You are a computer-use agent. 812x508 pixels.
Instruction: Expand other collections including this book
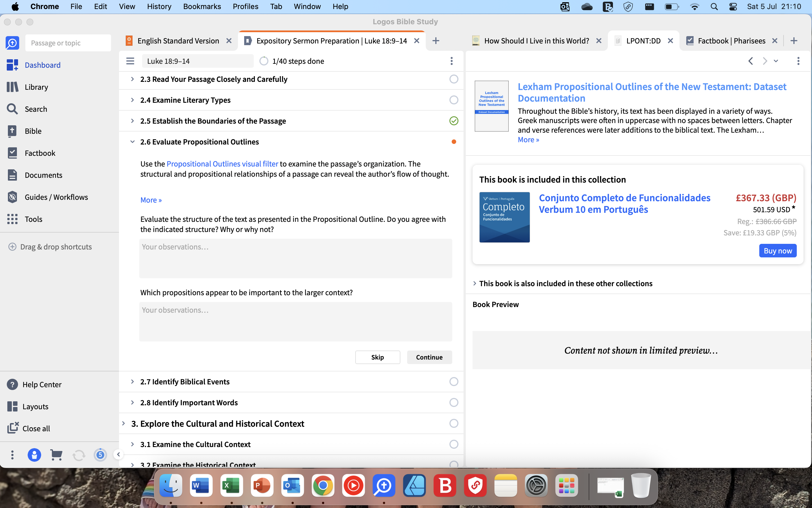[x=475, y=283]
